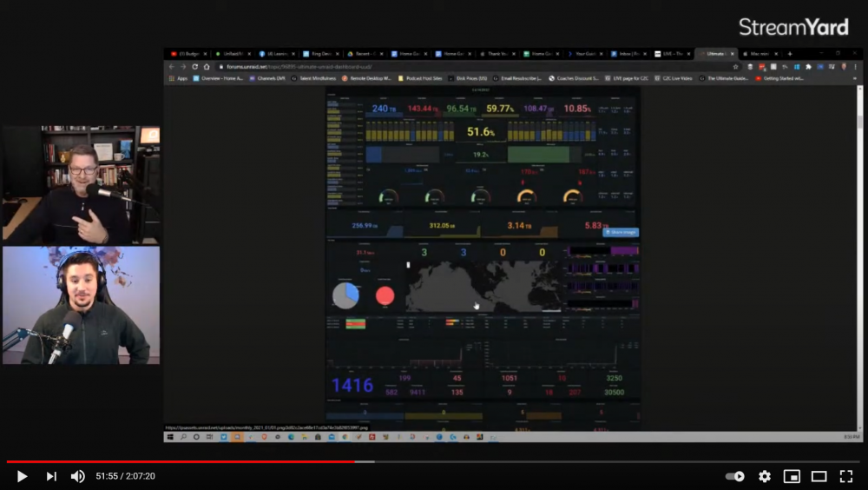Click the world map panel
The width and height of the screenshot is (868, 490).
(483, 286)
